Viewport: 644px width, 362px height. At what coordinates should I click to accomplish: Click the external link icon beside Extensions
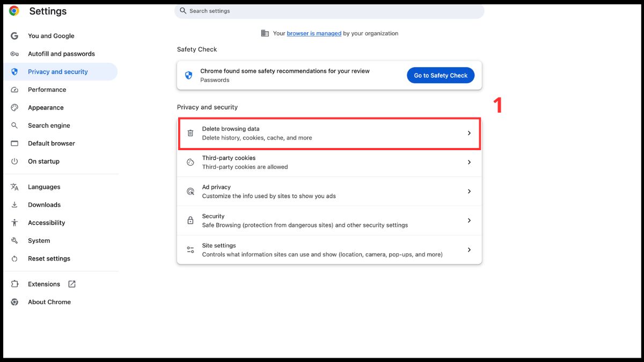(72, 284)
